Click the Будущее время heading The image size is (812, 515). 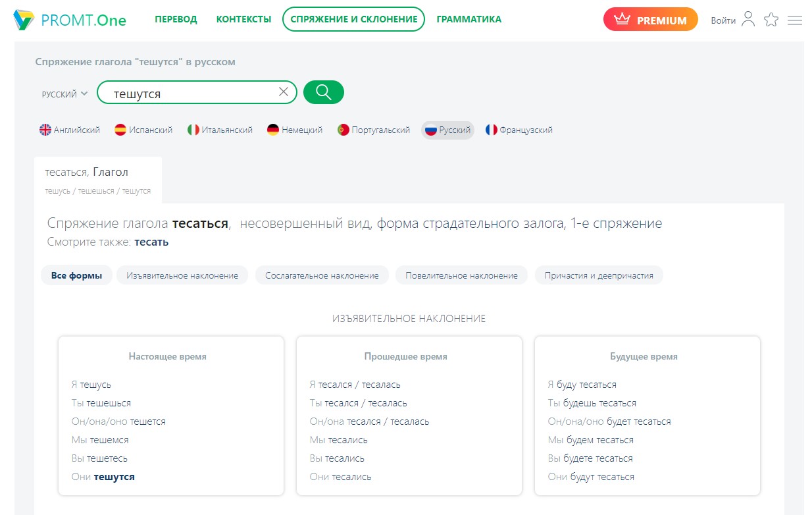(x=644, y=356)
